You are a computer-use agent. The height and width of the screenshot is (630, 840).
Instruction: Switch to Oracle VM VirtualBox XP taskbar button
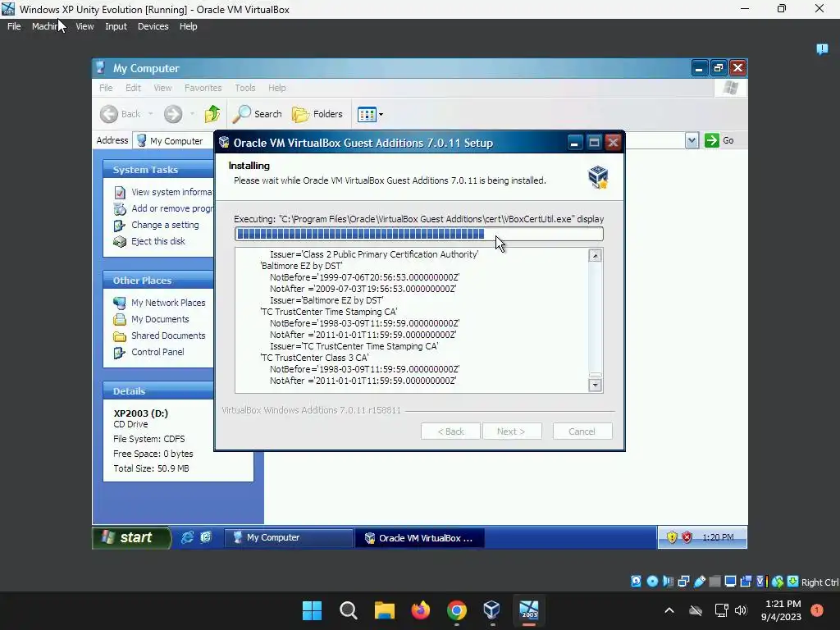[419, 538]
